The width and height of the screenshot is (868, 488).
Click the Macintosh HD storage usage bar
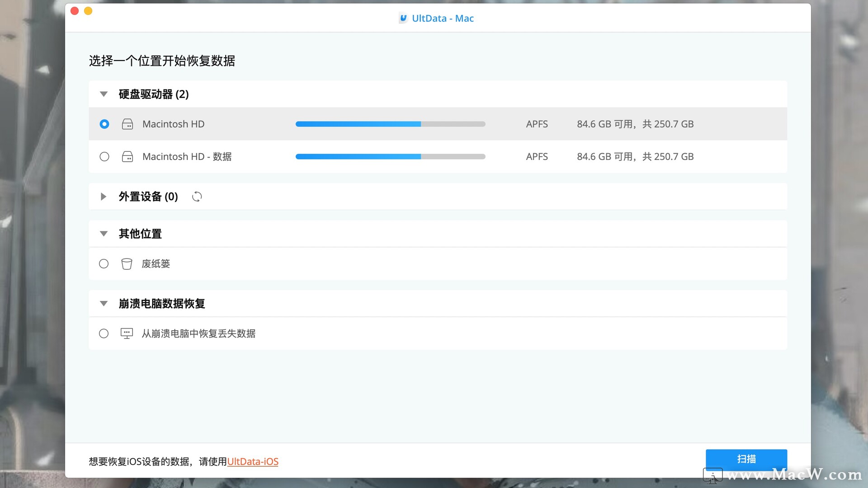pyautogui.click(x=390, y=124)
